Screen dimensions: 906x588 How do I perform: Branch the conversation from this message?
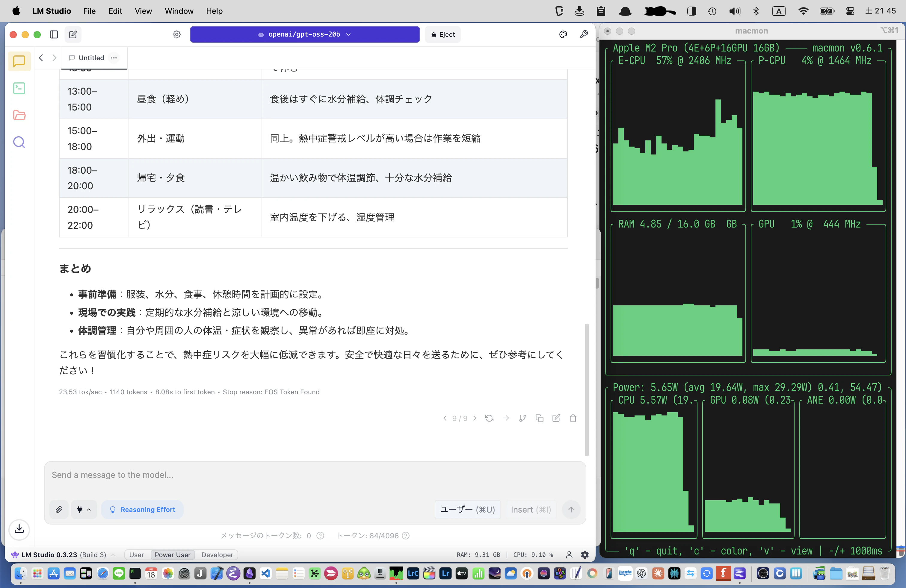coord(523,418)
